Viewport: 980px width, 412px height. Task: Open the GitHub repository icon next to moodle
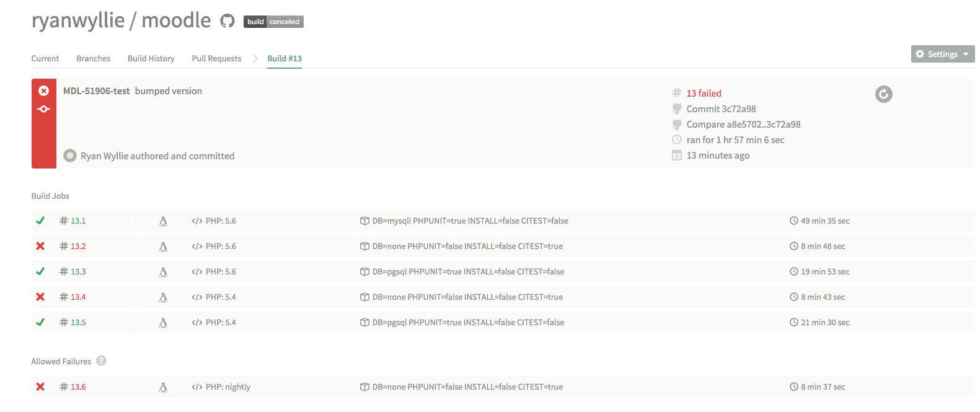pyautogui.click(x=227, y=21)
